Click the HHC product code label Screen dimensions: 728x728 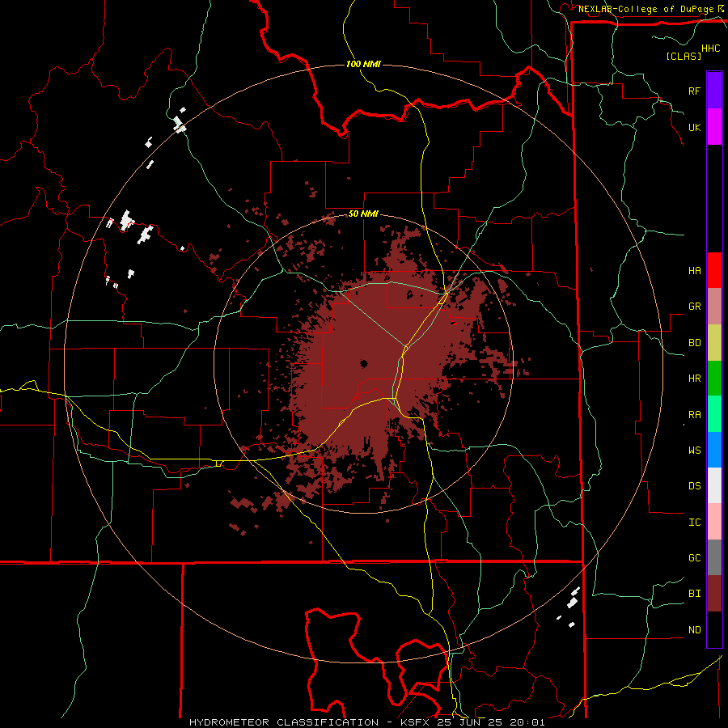(x=711, y=49)
